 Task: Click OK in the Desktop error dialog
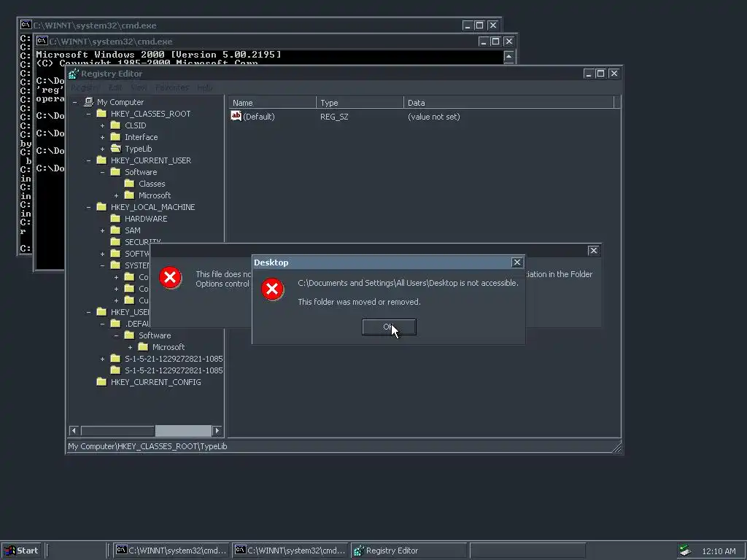[389, 327]
